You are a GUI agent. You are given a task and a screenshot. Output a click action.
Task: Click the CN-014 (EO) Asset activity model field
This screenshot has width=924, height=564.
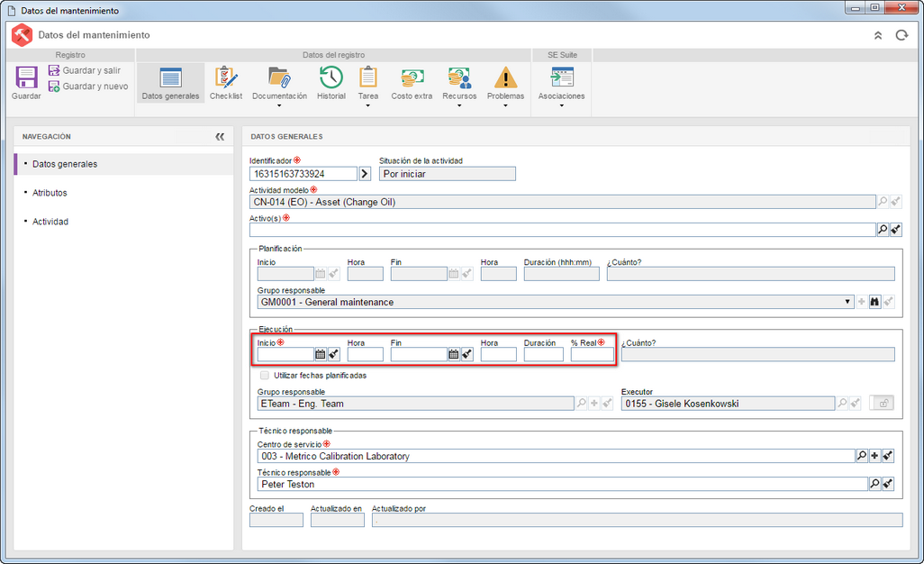coord(562,202)
